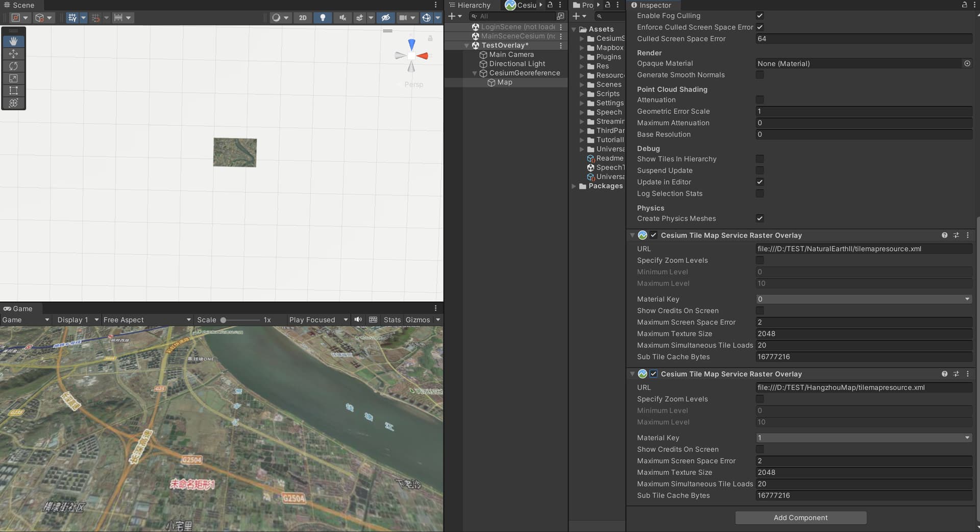Select the Move tool
Image resolution: width=980 pixels, height=532 pixels.
coord(13,54)
